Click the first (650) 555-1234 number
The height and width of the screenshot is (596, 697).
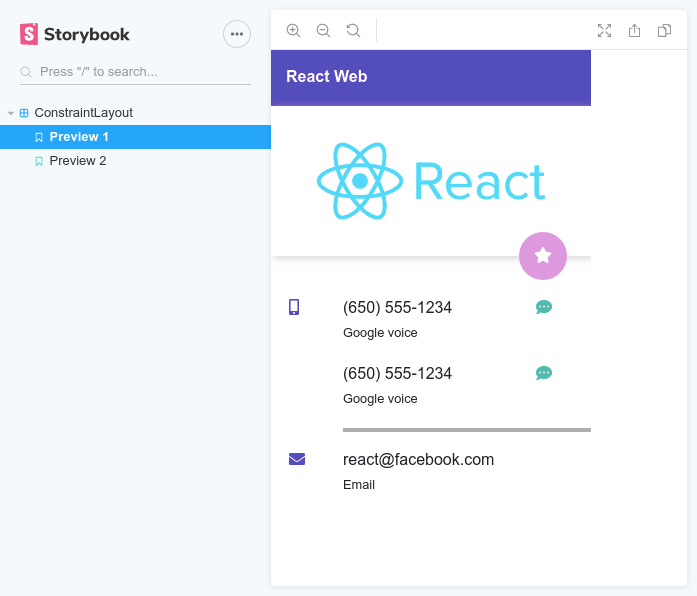pyautogui.click(x=397, y=307)
